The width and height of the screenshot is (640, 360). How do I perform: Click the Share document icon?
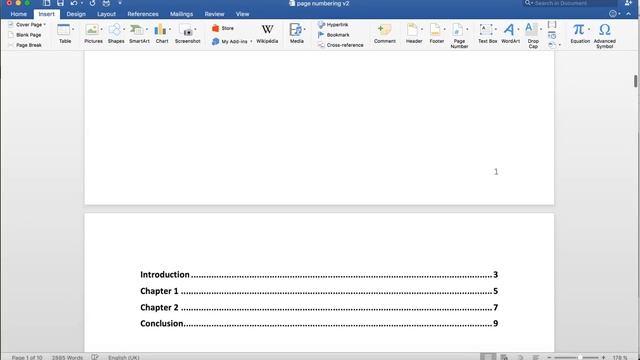628,3
